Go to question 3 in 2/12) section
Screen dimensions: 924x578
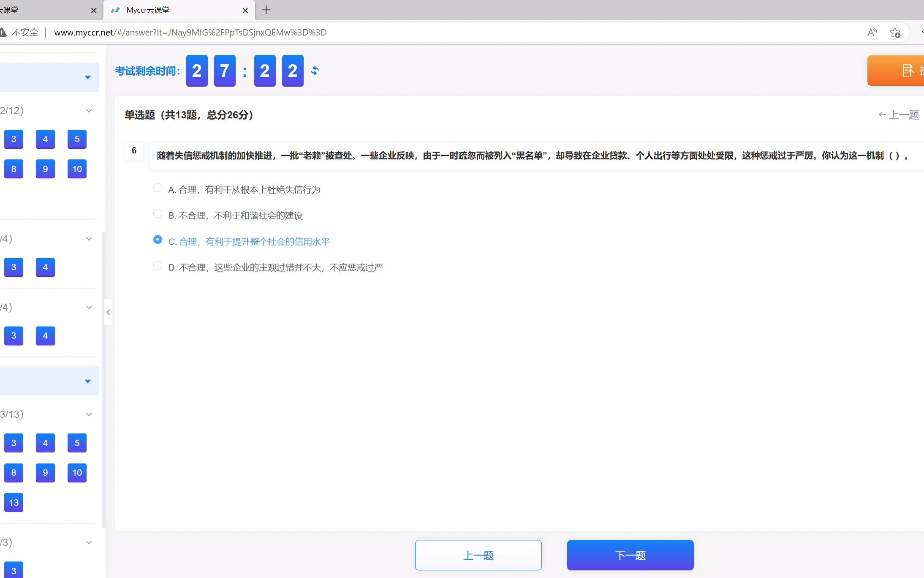(x=14, y=139)
